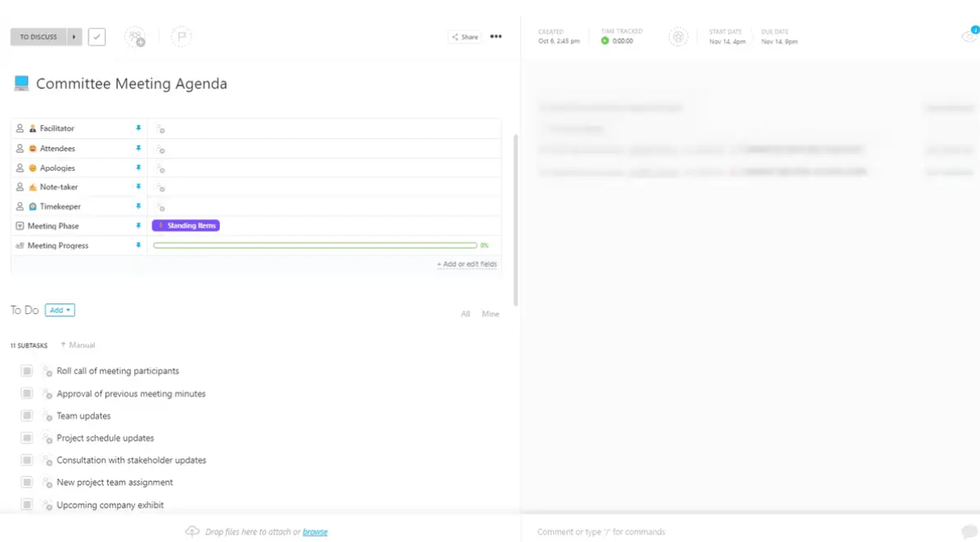Unpin the Attendees field pin
Screen dimensions: 980x542
(138, 148)
